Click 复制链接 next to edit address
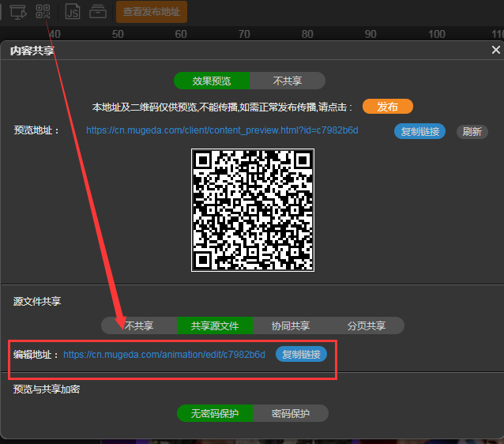 301,354
